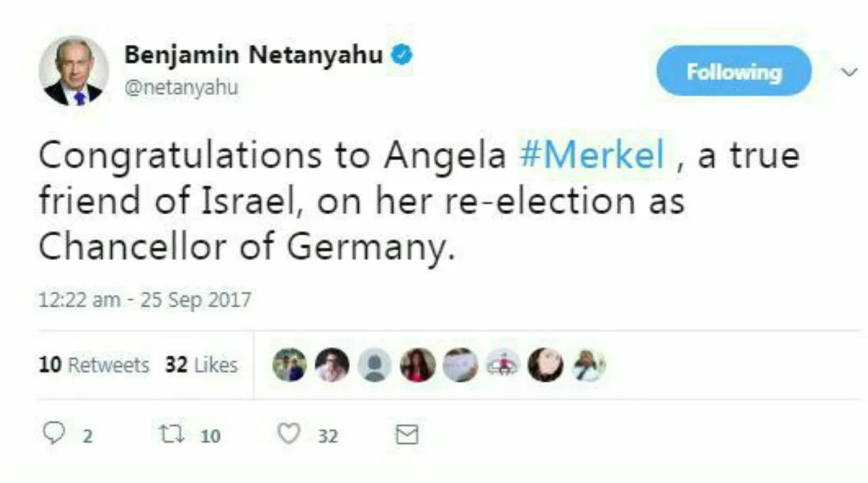Click the last liker avatar
This screenshot has width=868, height=483.
click(589, 365)
